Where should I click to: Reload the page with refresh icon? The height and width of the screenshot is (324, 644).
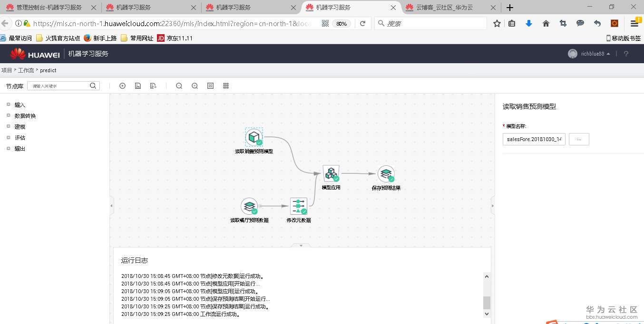362,23
